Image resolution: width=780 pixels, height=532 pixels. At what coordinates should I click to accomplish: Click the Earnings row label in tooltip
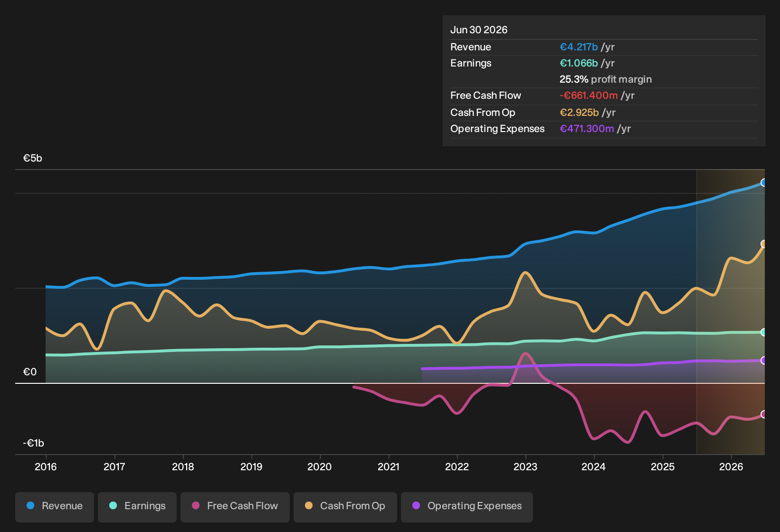[x=471, y=63]
